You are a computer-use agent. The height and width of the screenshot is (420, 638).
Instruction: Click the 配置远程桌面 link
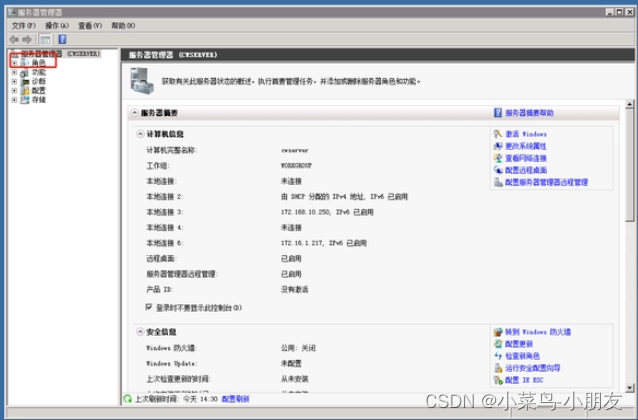[x=526, y=170]
